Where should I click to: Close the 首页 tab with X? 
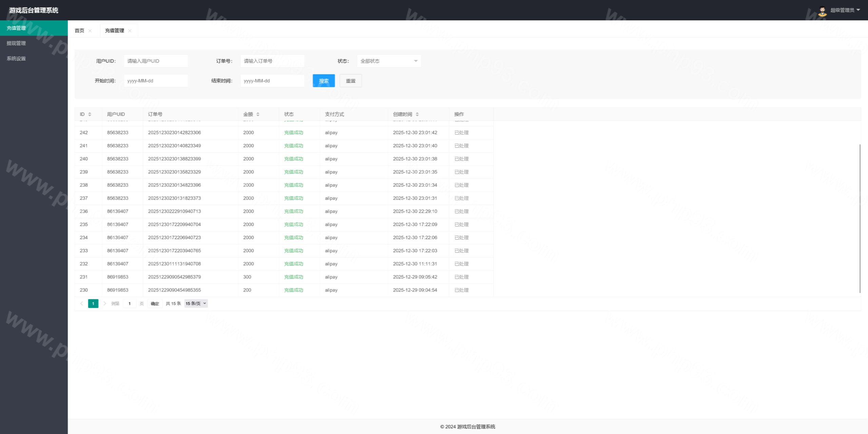tap(90, 31)
